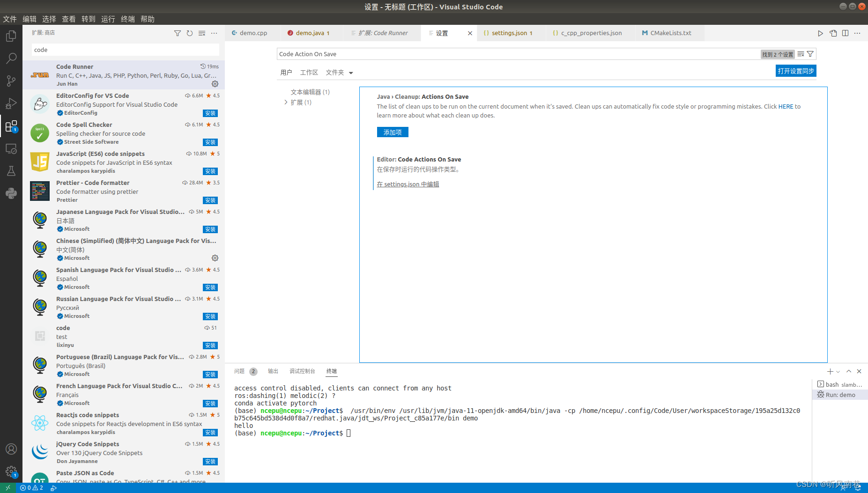
Task: Focus extensions search box containing code
Action: tap(126, 50)
